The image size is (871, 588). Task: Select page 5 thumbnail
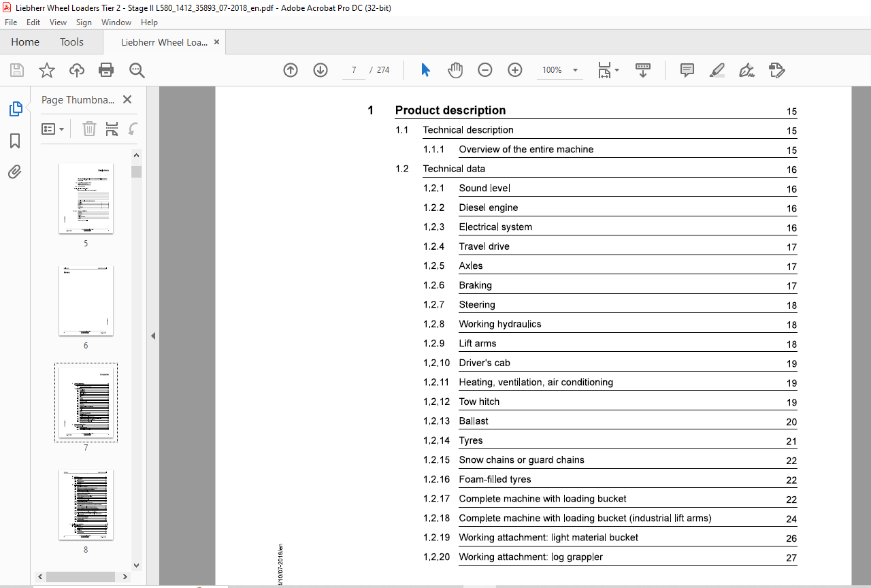point(86,199)
